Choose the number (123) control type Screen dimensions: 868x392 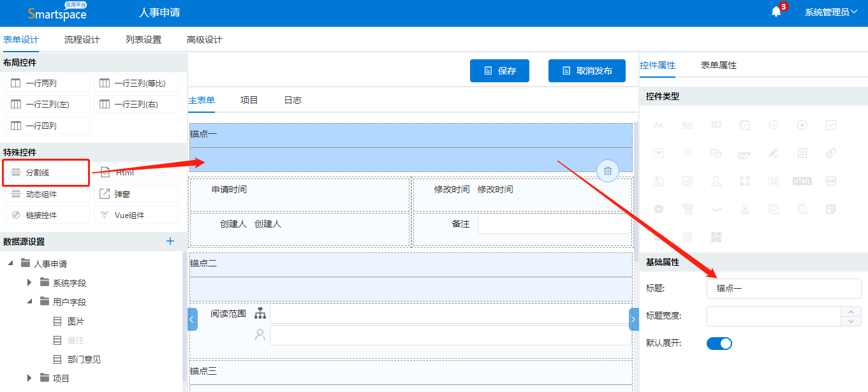point(716,125)
